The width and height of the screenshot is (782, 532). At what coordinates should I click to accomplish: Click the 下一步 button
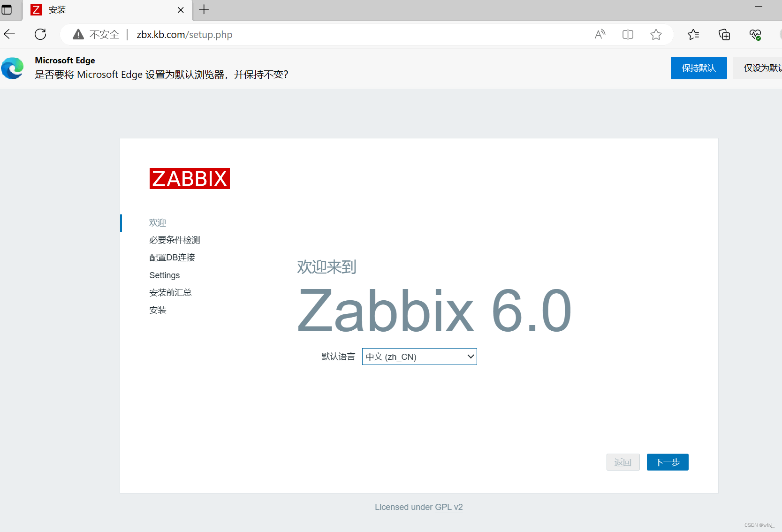tap(668, 462)
